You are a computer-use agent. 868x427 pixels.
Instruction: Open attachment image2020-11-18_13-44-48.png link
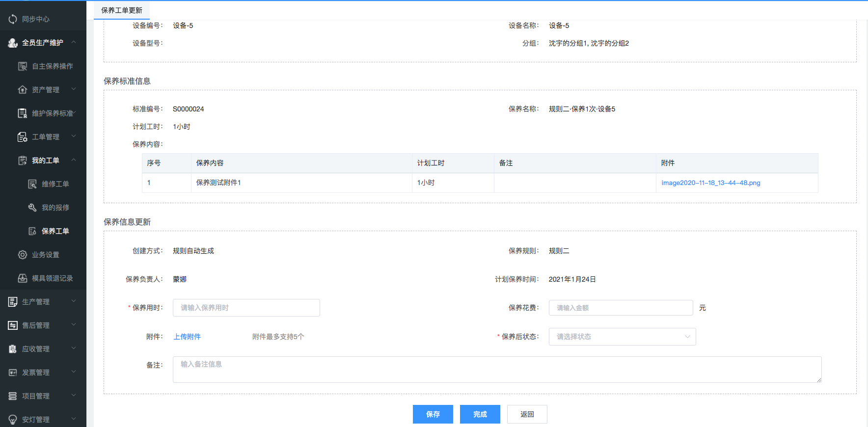coord(710,183)
